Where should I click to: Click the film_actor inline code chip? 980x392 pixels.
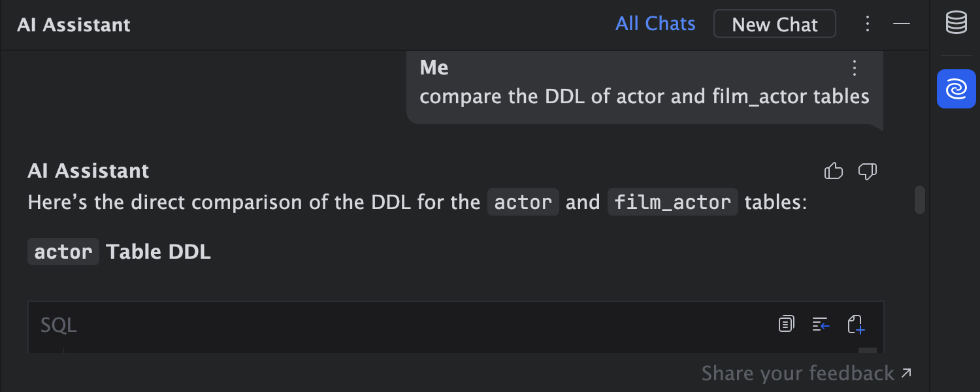point(673,202)
